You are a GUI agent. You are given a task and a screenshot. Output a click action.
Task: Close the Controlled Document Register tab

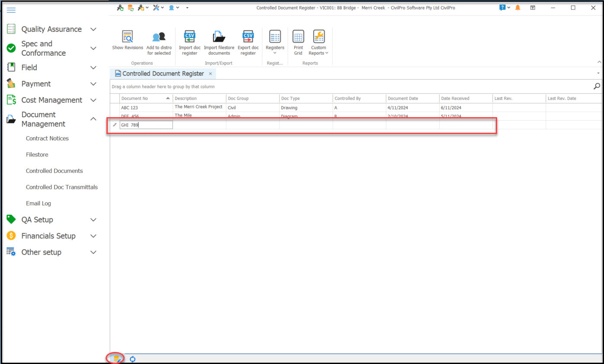tap(211, 74)
